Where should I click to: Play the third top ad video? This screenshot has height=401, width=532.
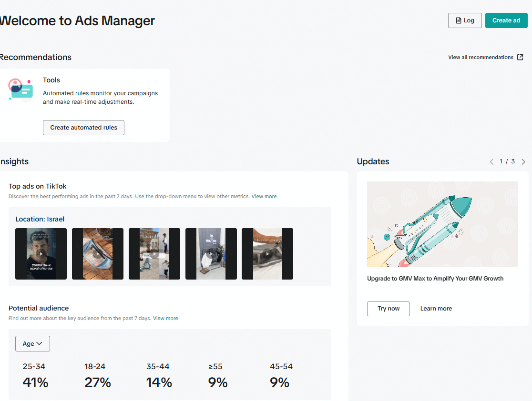[154, 254]
